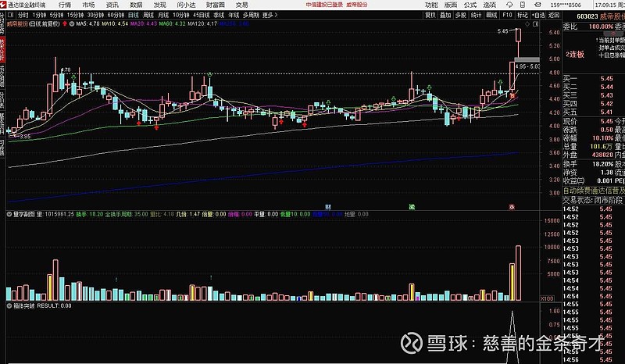Open the 发现 menu
The width and height of the screenshot is (625, 364).
point(160,5)
